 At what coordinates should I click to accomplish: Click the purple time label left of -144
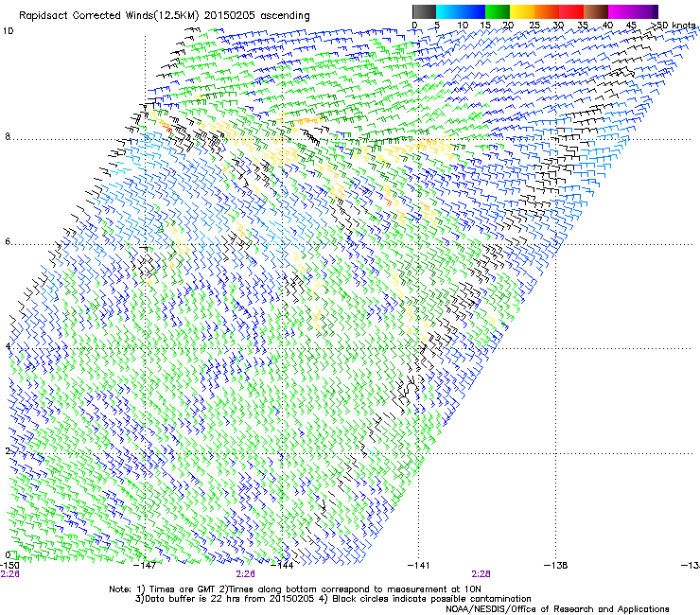(246, 574)
